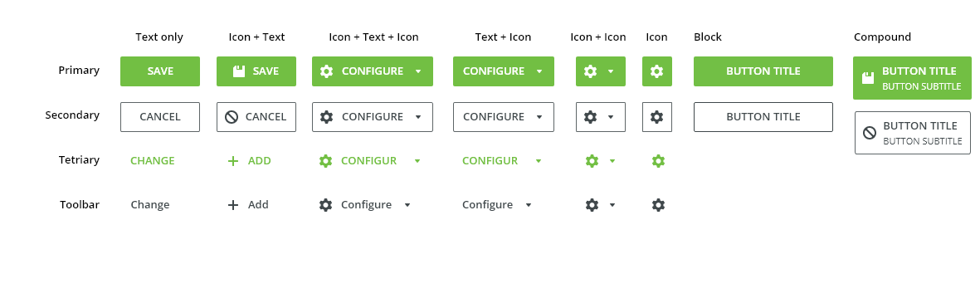The width and height of the screenshot is (980, 308).
Task: Click the green icon-only gear button in Primary row
Action: point(657,71)
